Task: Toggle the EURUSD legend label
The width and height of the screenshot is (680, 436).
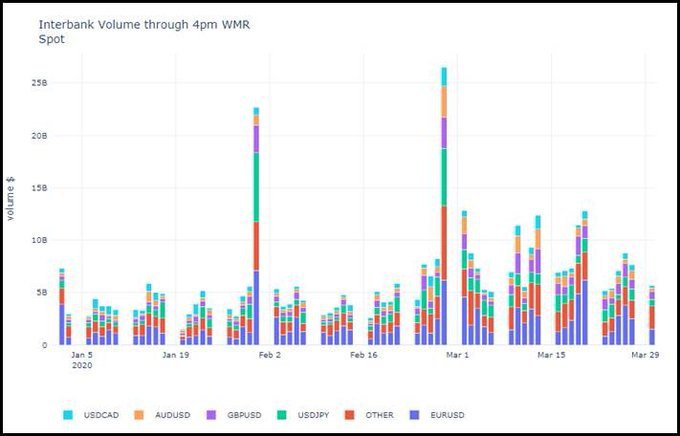Action: coord(447,415)
